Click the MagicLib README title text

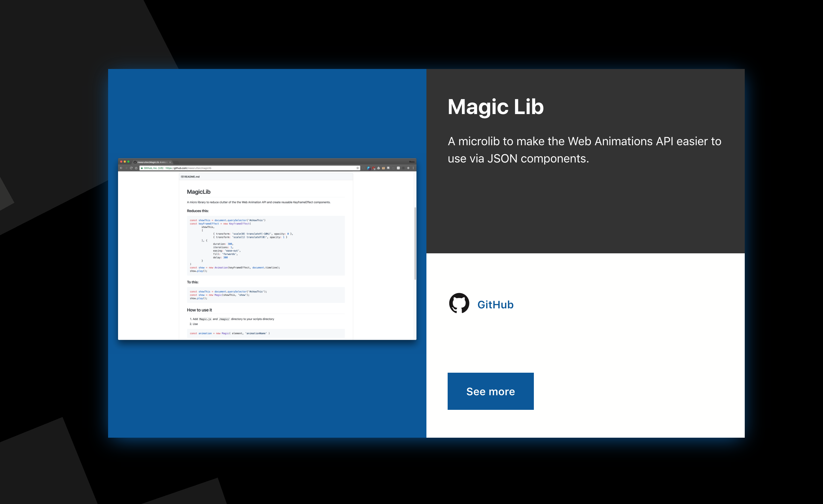[198, 192]
